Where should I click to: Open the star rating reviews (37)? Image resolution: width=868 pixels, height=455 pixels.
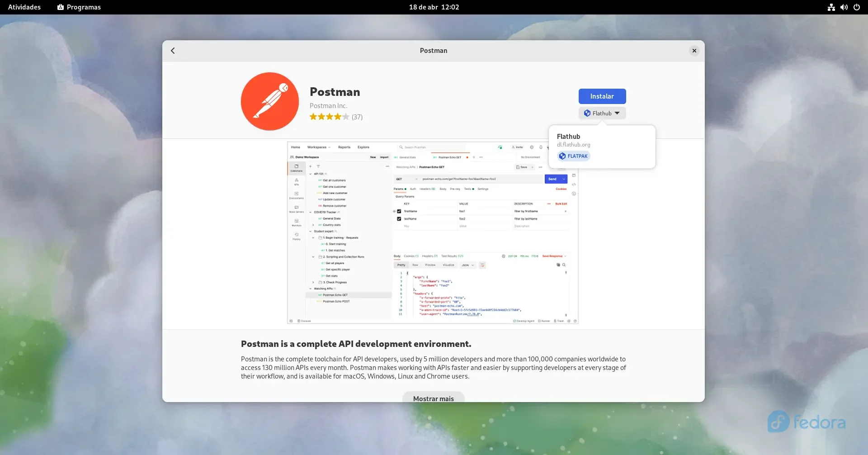tap(336, 117)
